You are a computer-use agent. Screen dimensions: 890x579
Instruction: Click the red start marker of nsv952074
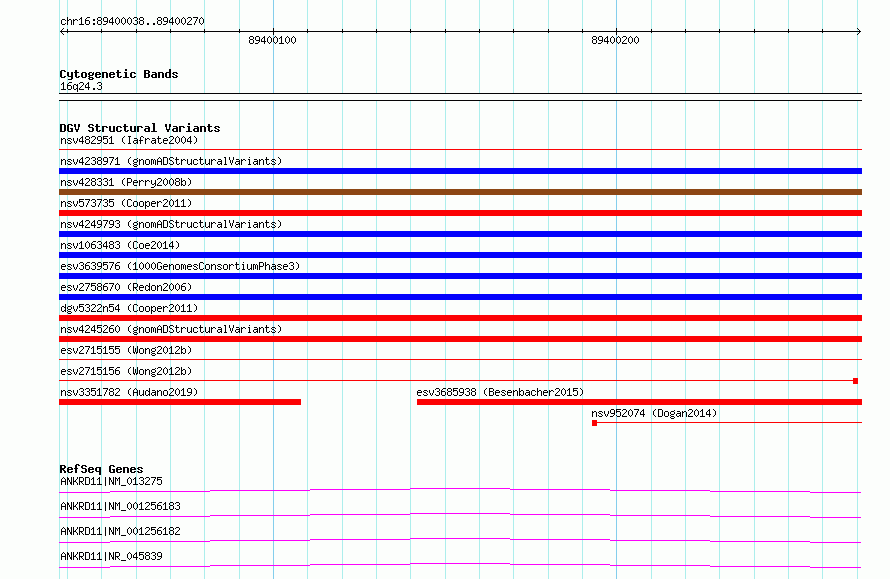(x=594, y=423)
